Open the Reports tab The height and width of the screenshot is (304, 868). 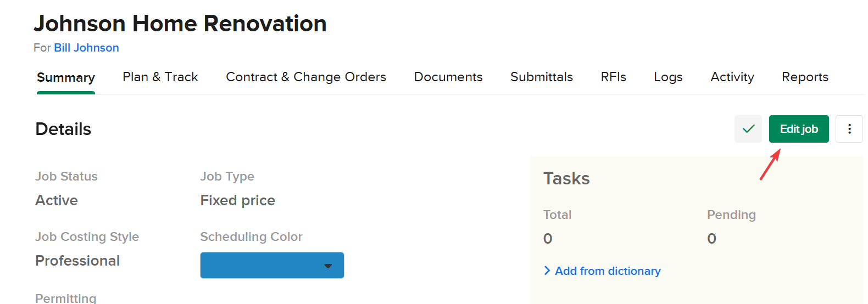pyautogui.click(x=804, y=77)
